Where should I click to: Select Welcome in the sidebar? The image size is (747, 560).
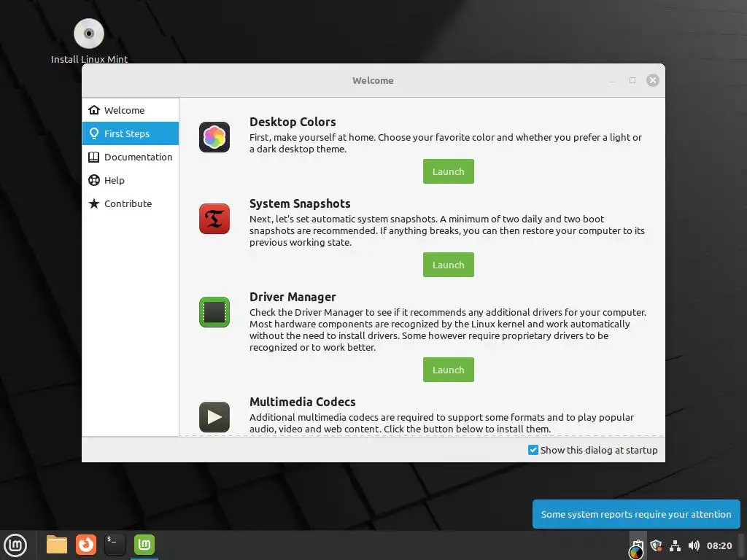coord(131,110)
